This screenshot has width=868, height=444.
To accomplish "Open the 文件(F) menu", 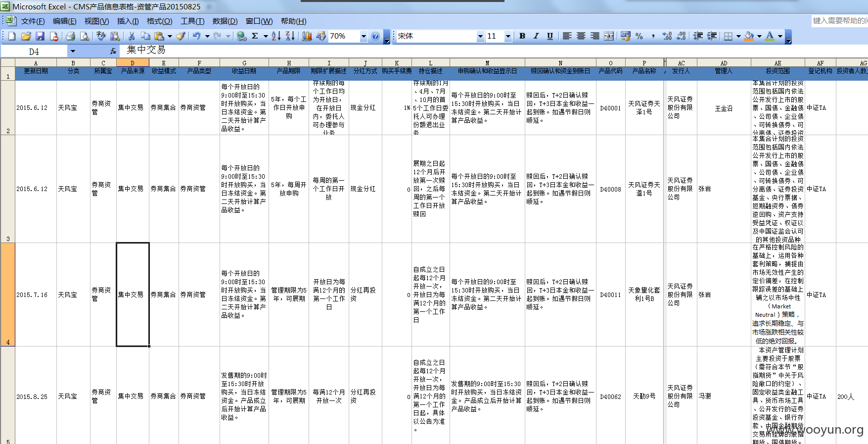I will click(33, 21).
